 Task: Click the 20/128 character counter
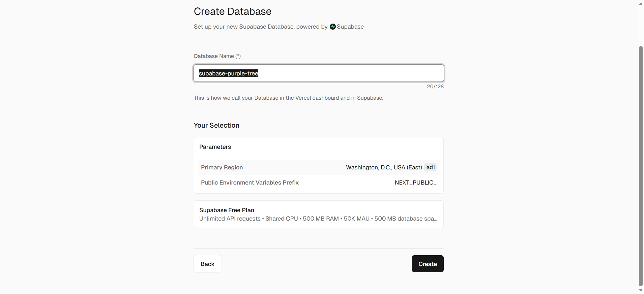tap(435, 87)
